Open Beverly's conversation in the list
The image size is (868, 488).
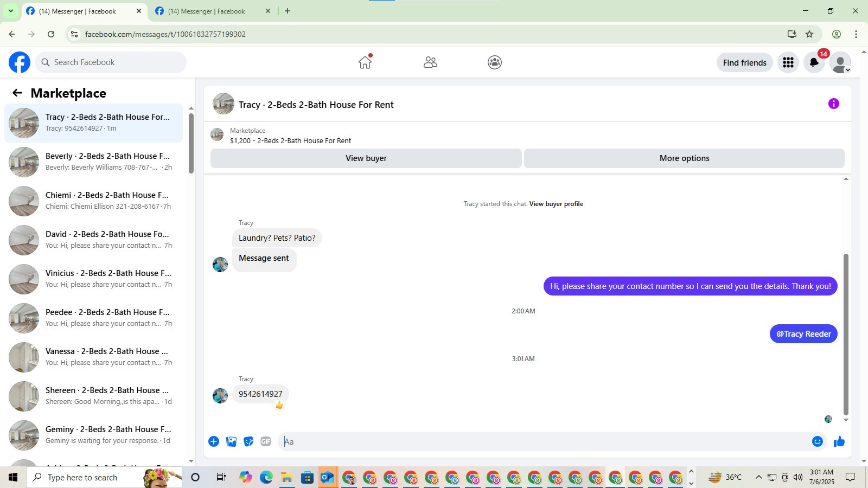tap(93, 162)
